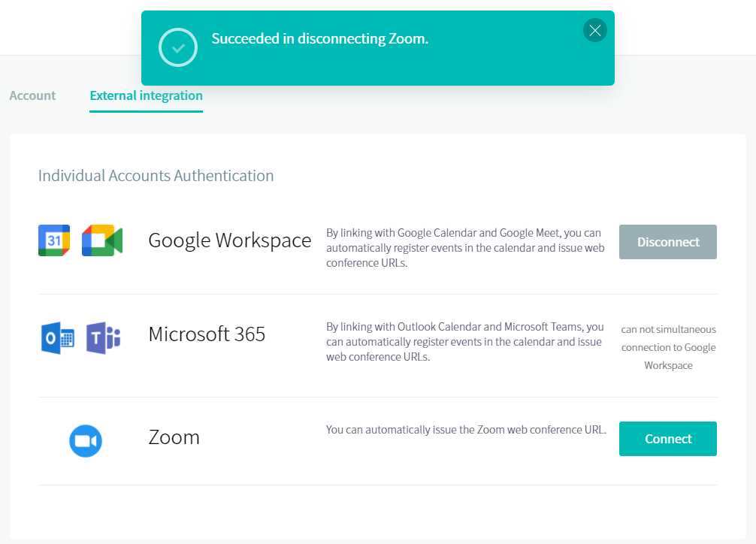Click the blue Zoom camera icon
This screenshot has width=756, height=544.
86,440
